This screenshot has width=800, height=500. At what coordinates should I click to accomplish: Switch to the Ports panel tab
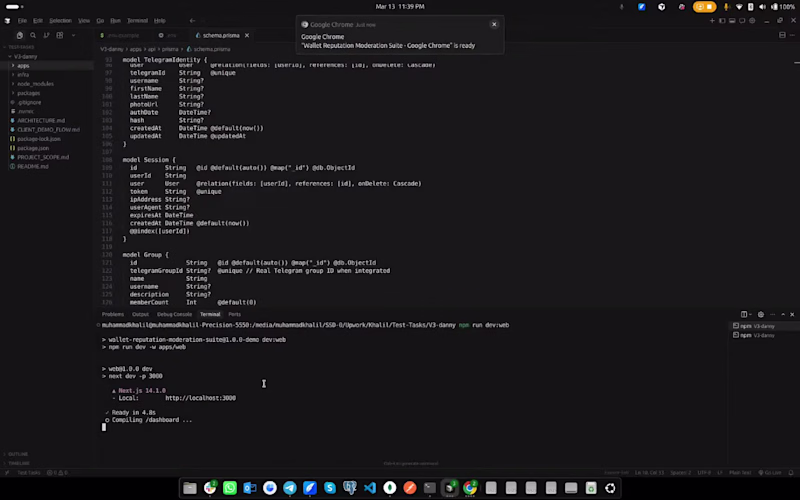pos(235,314)
